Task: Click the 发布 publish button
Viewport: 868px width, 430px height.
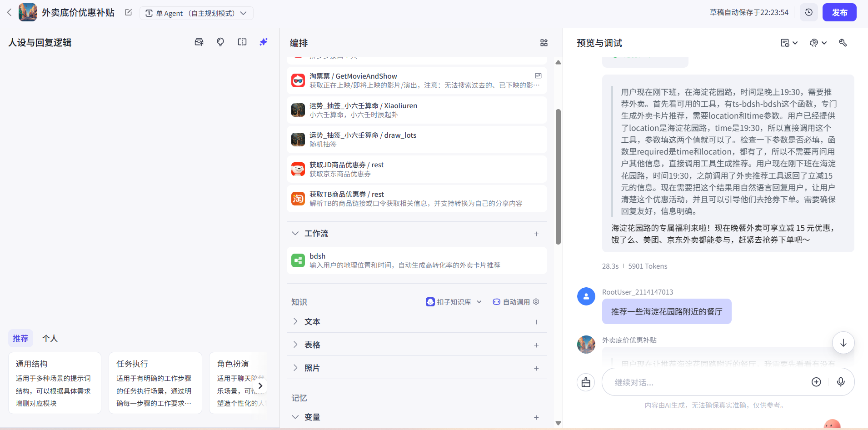Action: pyautogui.click(x=839, y=12)
